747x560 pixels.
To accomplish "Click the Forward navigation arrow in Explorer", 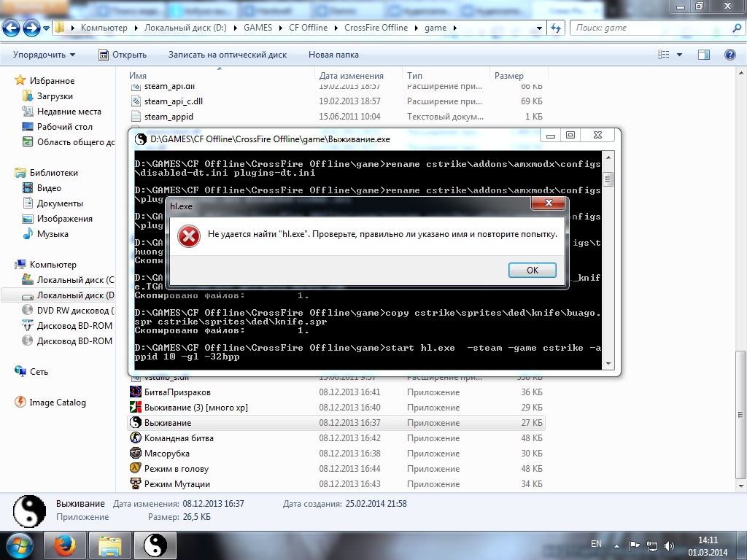I will [x=31, y=28].
